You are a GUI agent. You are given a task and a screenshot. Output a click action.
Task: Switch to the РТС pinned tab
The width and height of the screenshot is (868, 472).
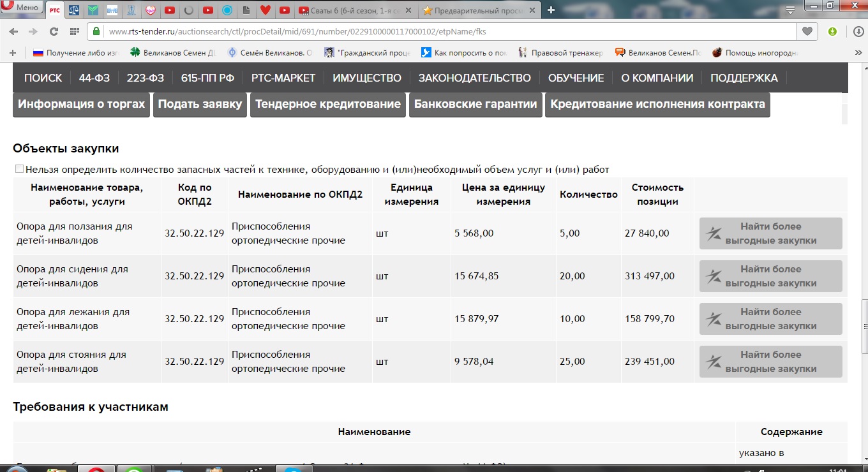(56, 10)
